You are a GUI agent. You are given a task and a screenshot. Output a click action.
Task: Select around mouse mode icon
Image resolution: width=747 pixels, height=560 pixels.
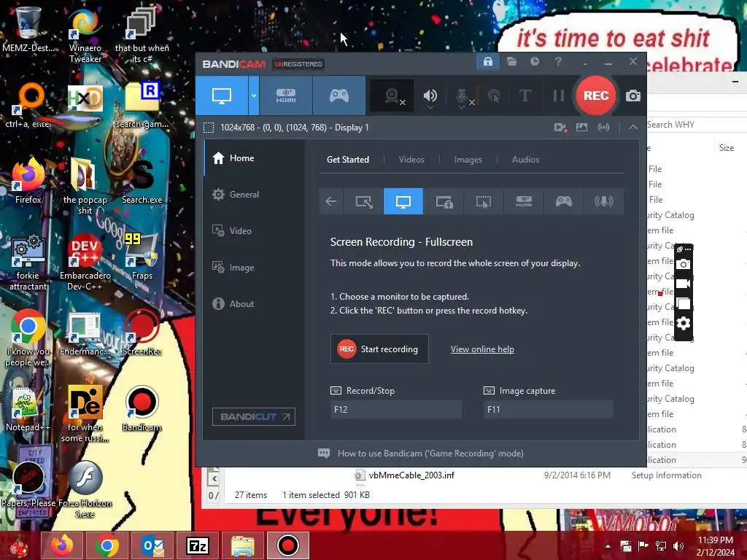click(484, 201)
